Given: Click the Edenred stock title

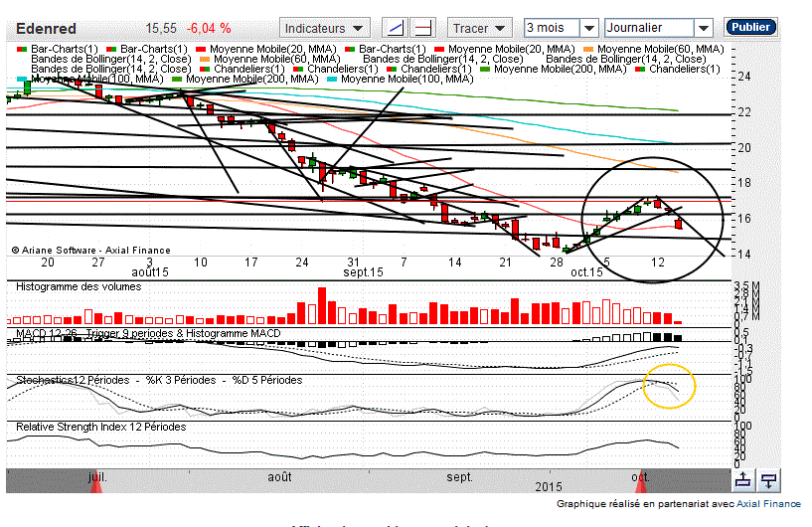Looking at the screenshot, I should (x=46, y=29).
